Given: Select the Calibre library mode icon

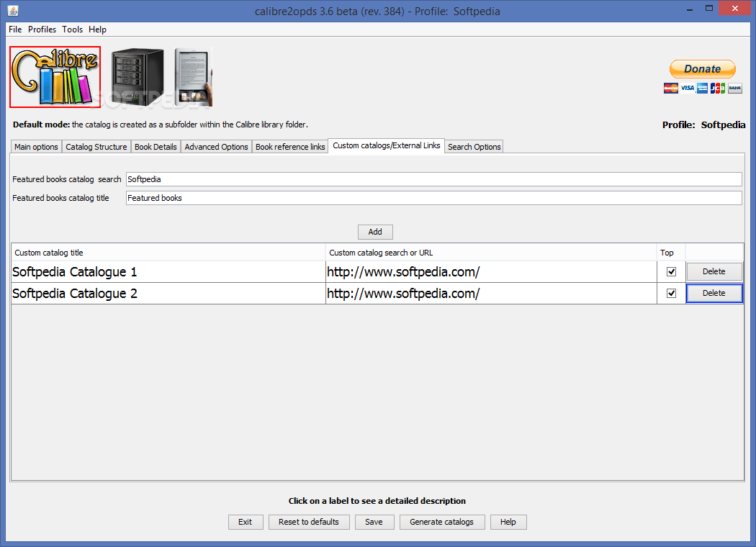Looking at the screenshot, I should (x=55, y=76).
